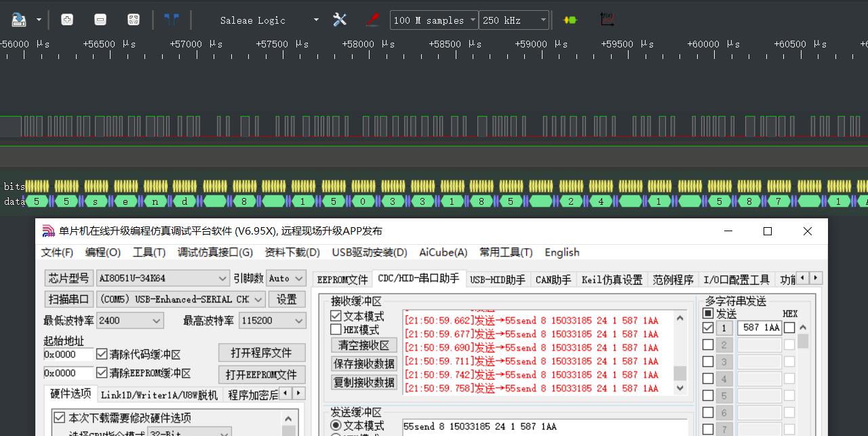Click multi-string send button 1
Viewport: 868px width, 436px height.
pos(724,328)
